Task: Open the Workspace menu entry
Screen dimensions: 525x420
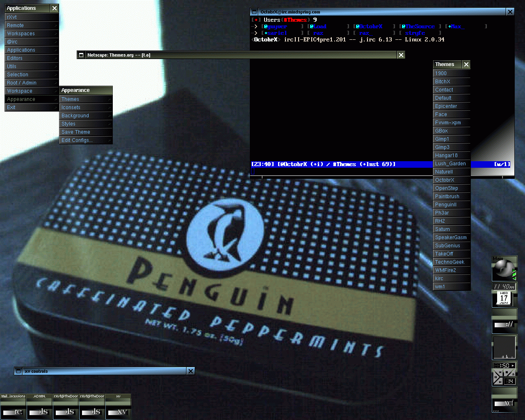Action: (x=32, y=91)
